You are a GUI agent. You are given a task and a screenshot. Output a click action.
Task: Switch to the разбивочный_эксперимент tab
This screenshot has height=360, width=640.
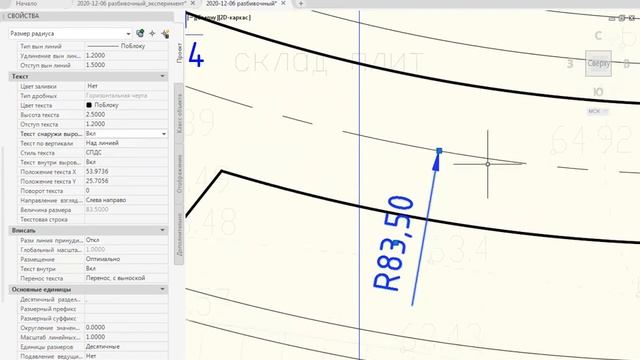[x=131, y=3]
